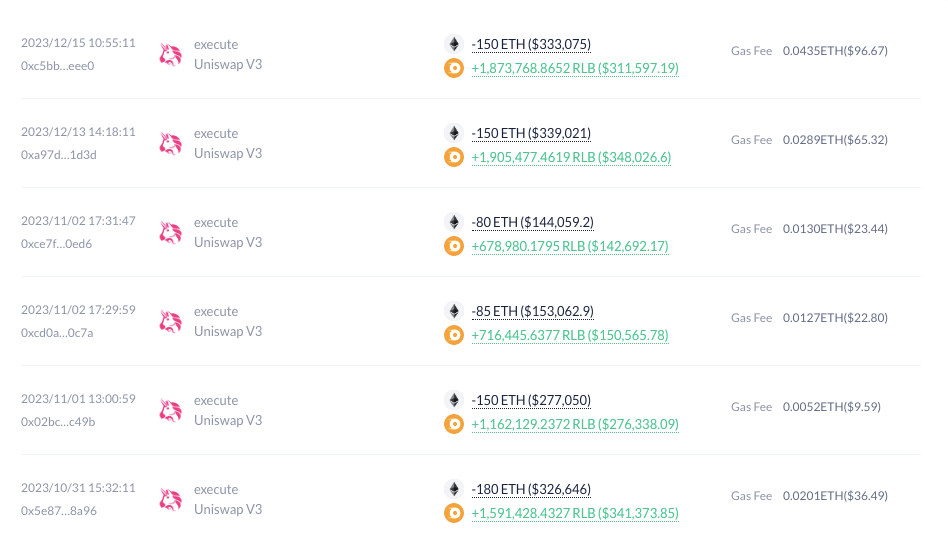Screen dimensions: 948x542
Task: Click Uniswap unicorn icon for 0xa97d...1d3d transaction
Action: [x=170, y=143]
